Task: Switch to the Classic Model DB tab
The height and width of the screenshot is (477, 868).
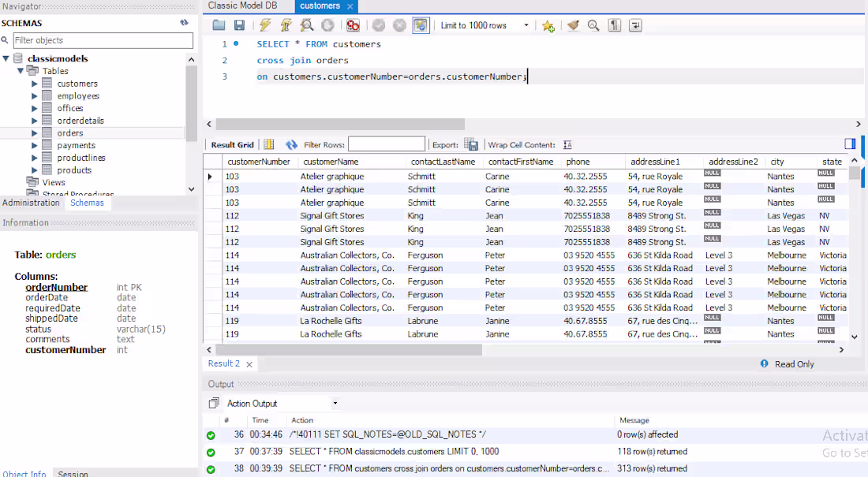Action: coord(242,6)
